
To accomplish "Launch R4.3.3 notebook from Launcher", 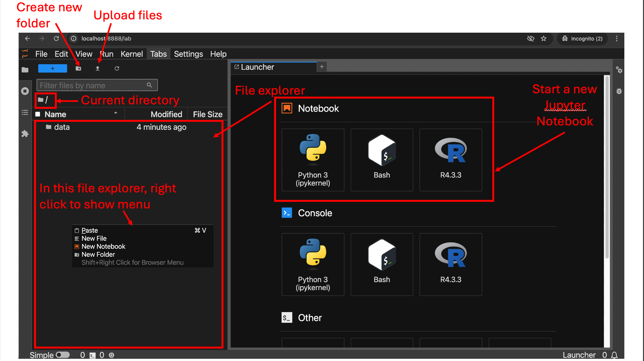I will [x=450, y=160].
